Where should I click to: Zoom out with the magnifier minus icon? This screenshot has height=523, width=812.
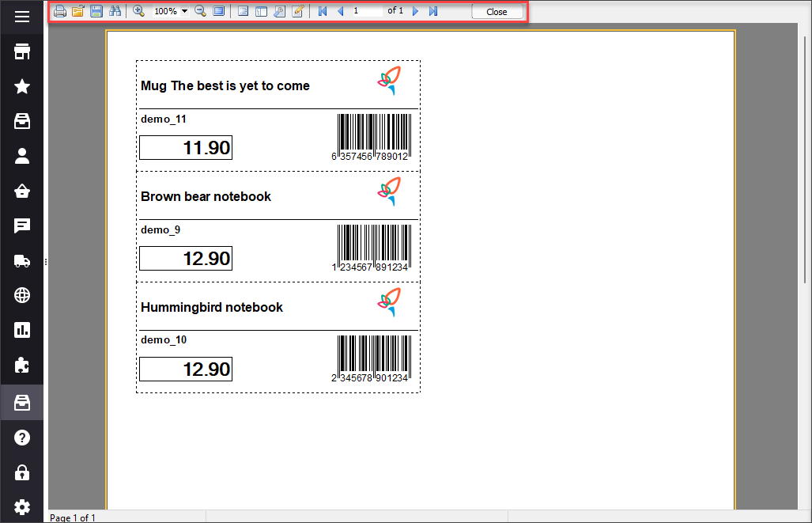point(200,11)
